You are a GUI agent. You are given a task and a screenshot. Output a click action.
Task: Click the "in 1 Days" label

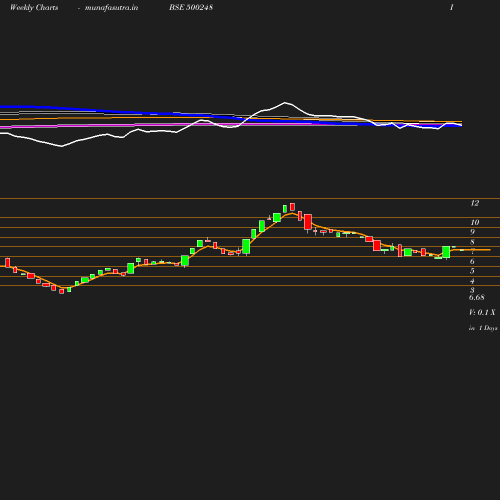point(483,328)
